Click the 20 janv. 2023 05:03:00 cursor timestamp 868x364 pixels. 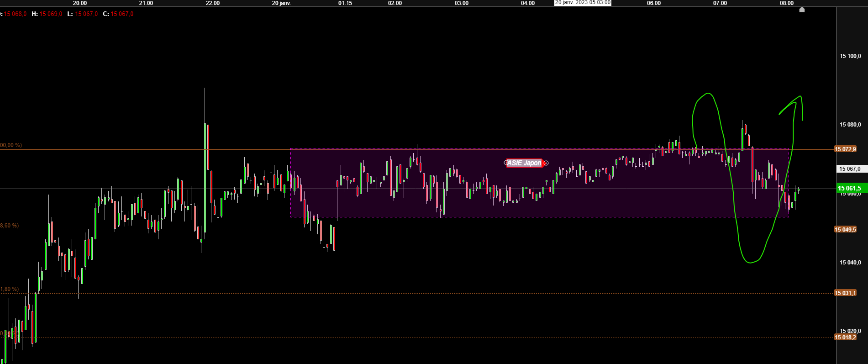point(583,3)
